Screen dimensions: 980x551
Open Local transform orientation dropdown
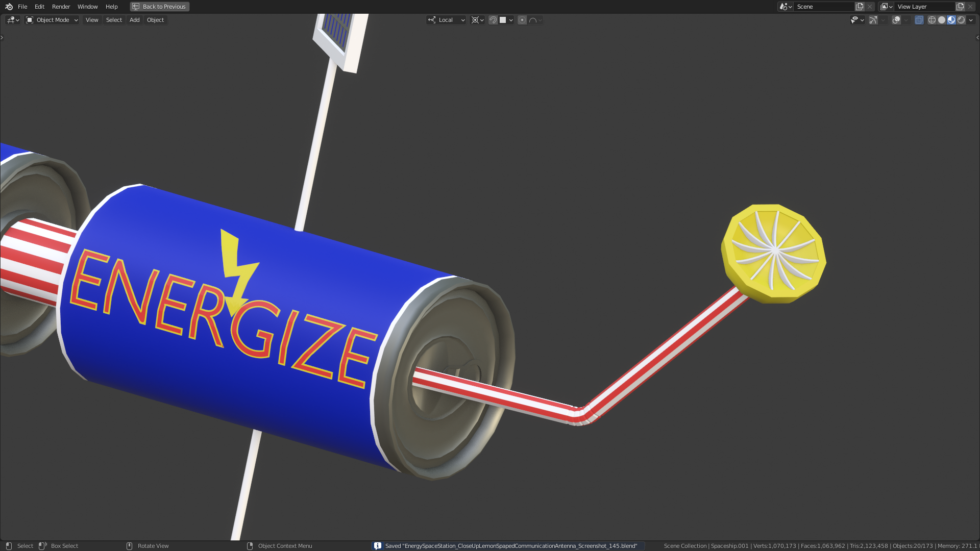point(447,20)
